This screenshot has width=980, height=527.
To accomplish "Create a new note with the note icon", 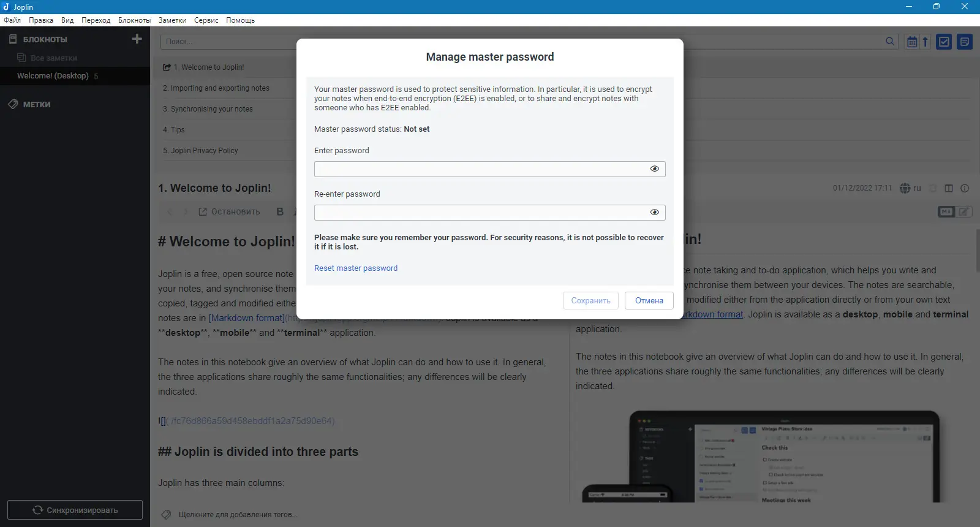I will 965,42.
